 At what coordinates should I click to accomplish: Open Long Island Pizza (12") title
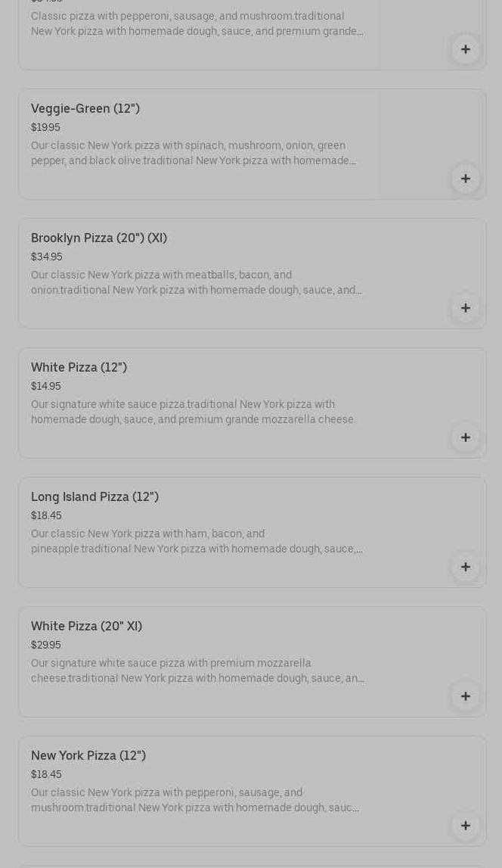coord(95,497)
